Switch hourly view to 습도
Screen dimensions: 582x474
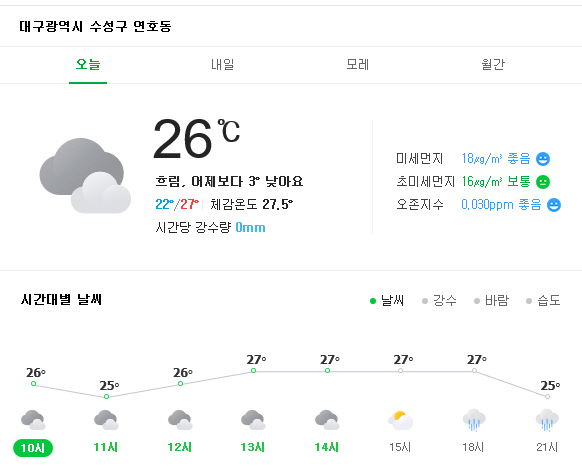[x=543, y=300]
